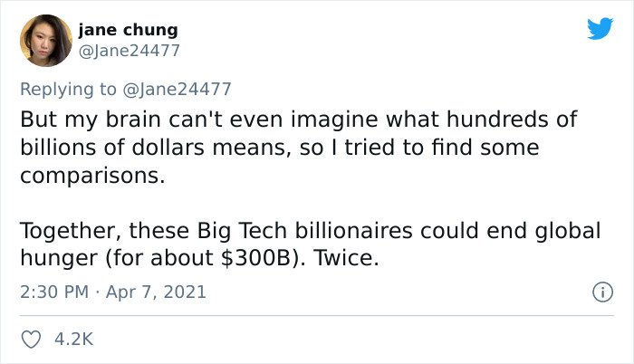
Task: Click the Twitter bird logo
Action: [600, 29]
